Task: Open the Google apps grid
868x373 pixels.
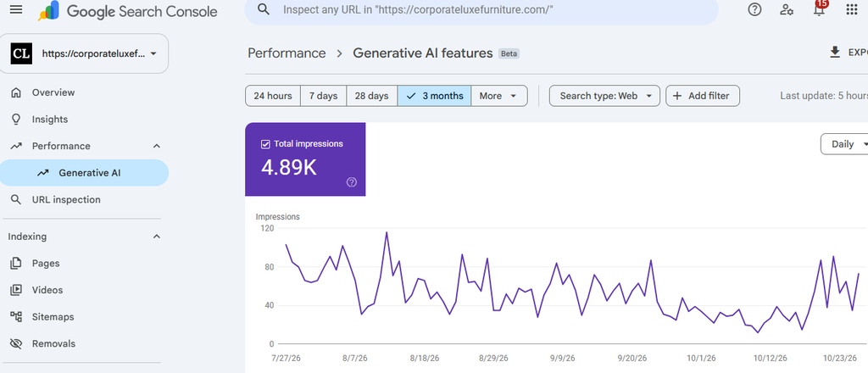Action: coord(852,9)
